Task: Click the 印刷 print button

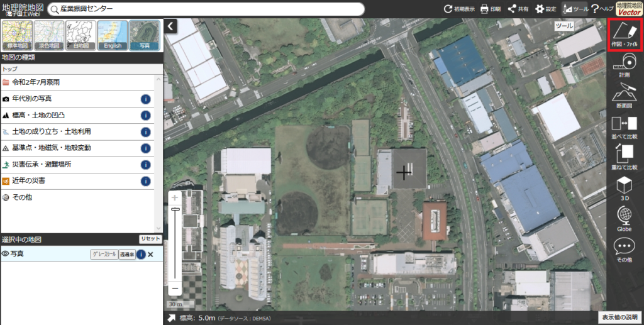Action: point(491,9)
